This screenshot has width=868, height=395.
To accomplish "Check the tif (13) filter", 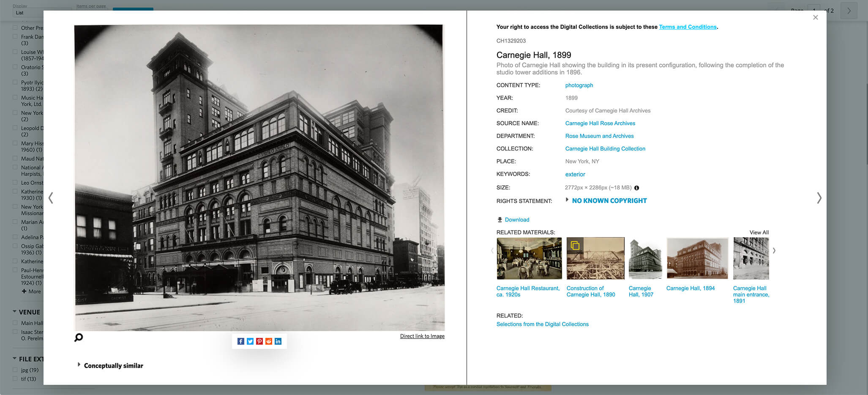I will point(15,379).
